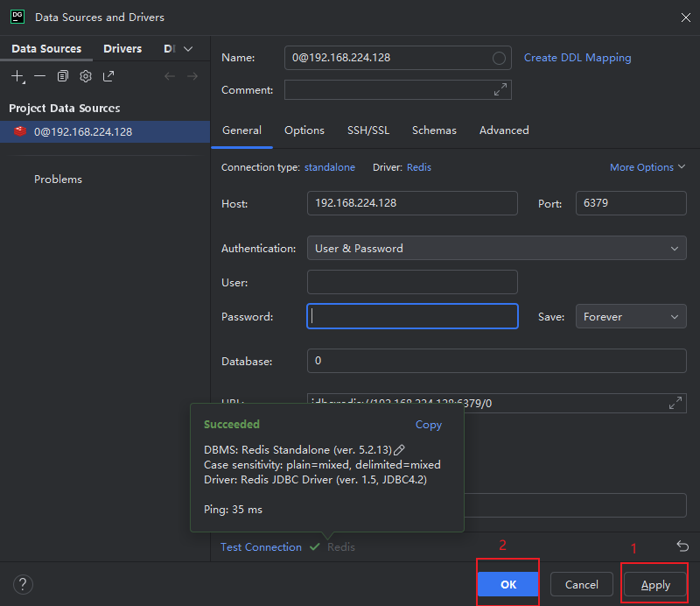Click the DataGrip logo in the title bar

(x=17, y=17)
